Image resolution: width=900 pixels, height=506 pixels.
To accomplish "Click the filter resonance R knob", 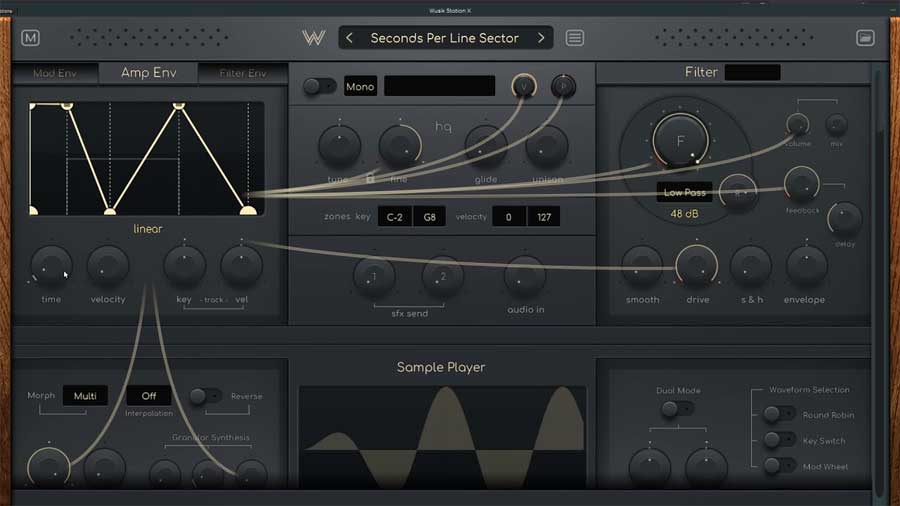I will pos(738,193).
